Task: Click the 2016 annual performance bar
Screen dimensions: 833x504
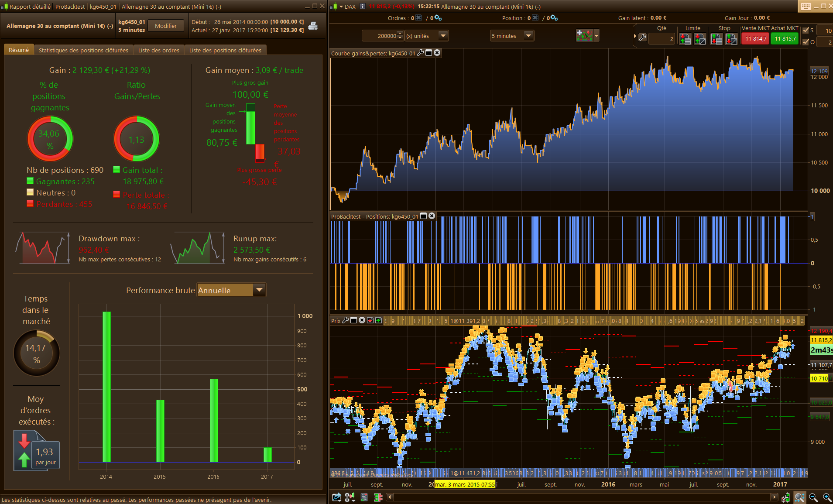Action: (214, 420)
